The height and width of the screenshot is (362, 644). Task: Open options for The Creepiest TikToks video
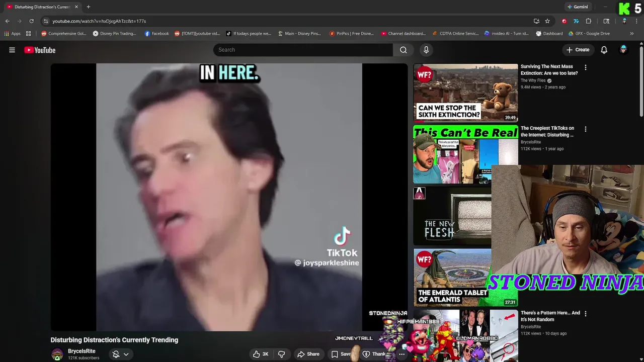(x=585, y=129)
